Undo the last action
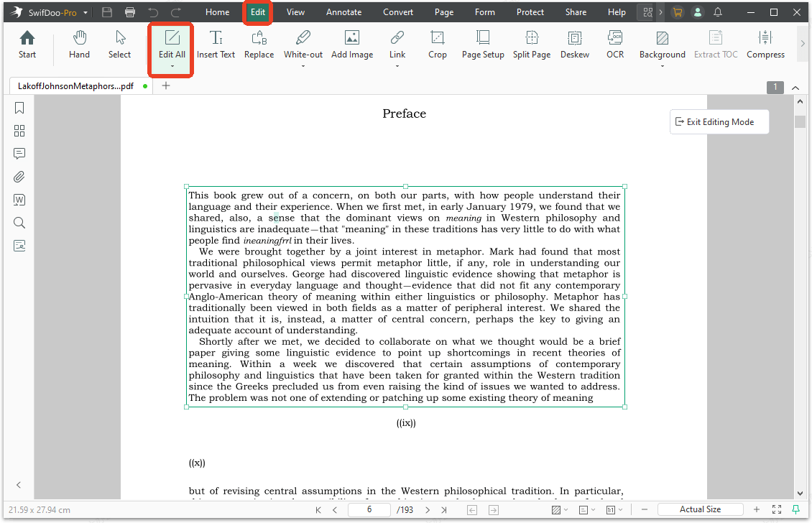This screenshot has width=812, height=523. [153, 12]
